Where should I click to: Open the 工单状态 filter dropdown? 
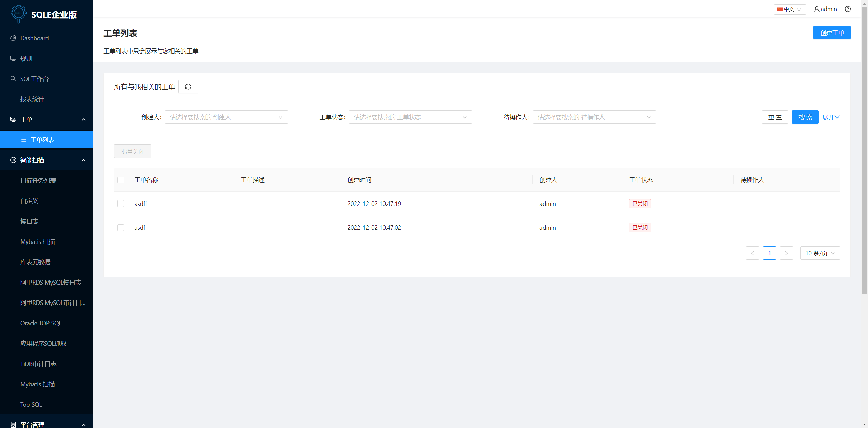click(410, 117)
